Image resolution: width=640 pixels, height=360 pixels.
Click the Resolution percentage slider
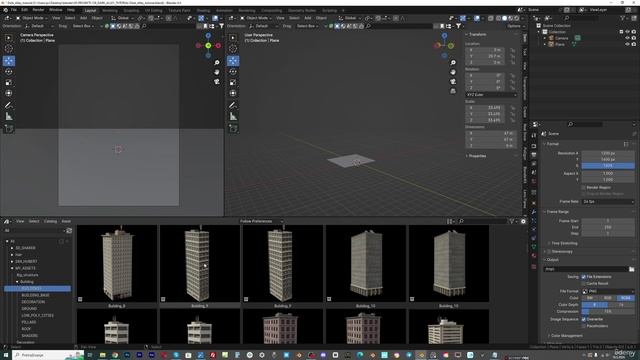pos(608,166)
